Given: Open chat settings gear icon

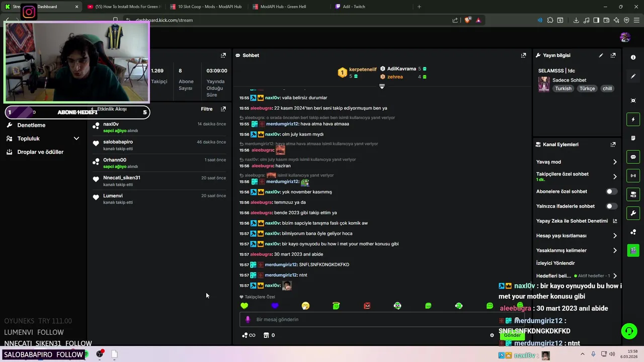Looking at the screenshot, I should tap(492, 335).
